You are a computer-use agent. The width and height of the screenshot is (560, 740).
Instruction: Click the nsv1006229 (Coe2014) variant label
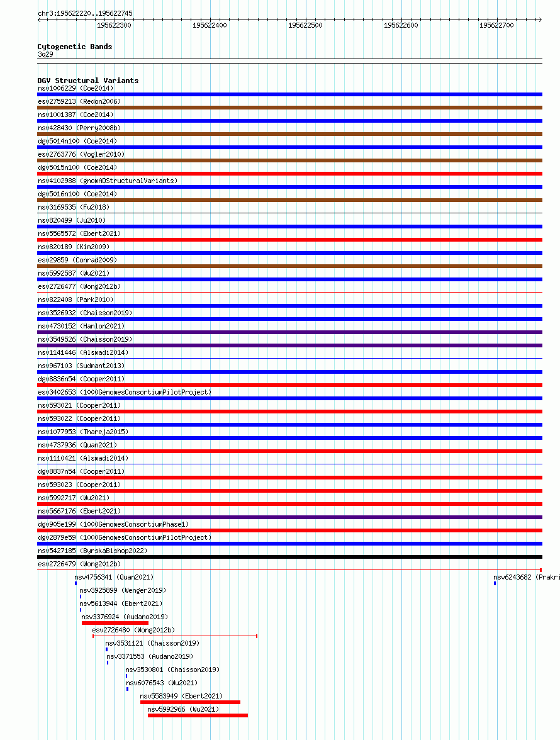coord(76,88)
